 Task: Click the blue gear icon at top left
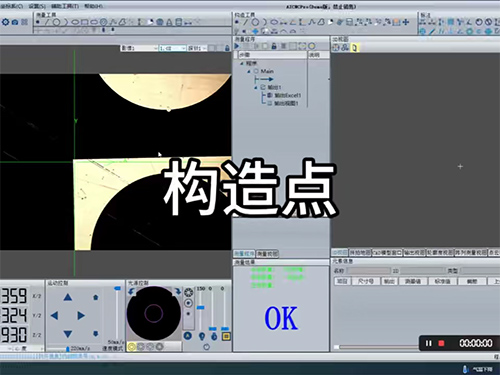5,22
